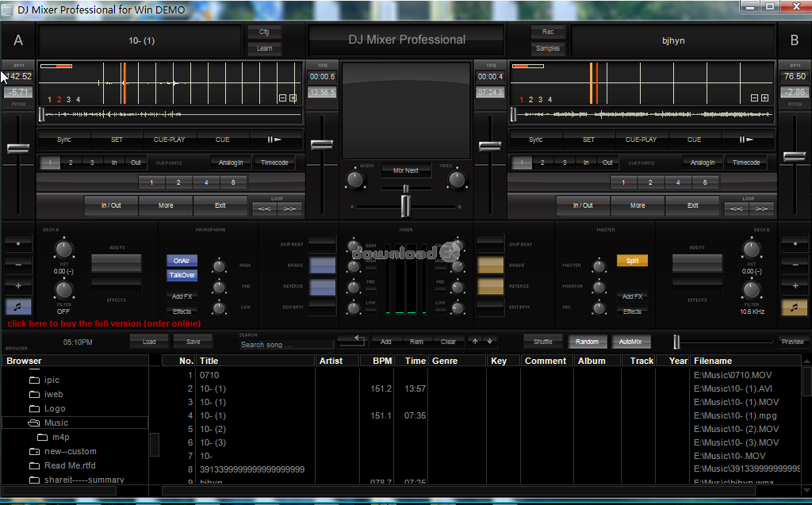This screenshot has height=505, width=812.
Task: Toggle the Split master button
Action: click(632, 261)
